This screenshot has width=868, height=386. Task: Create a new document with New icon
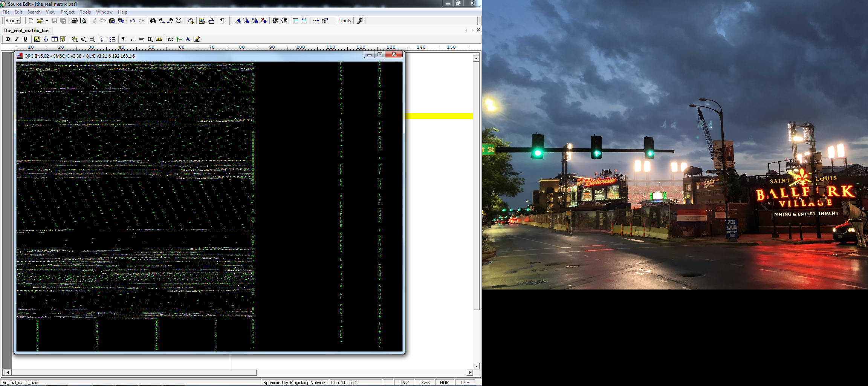[31, 21]
